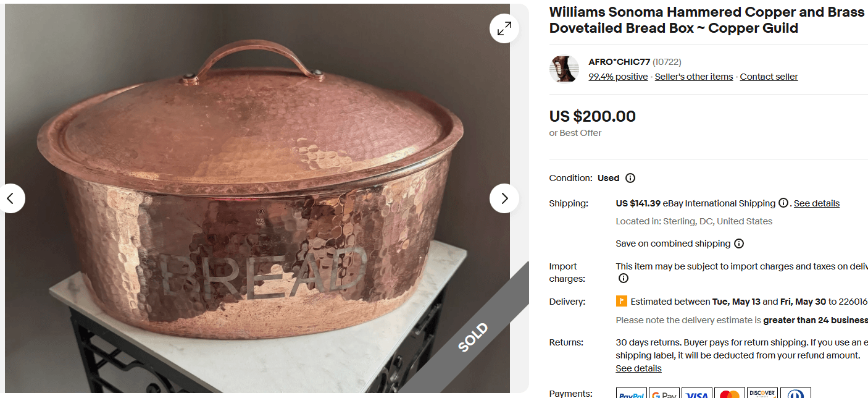Click the Mastercard payment icon

(x=730, y=392)
